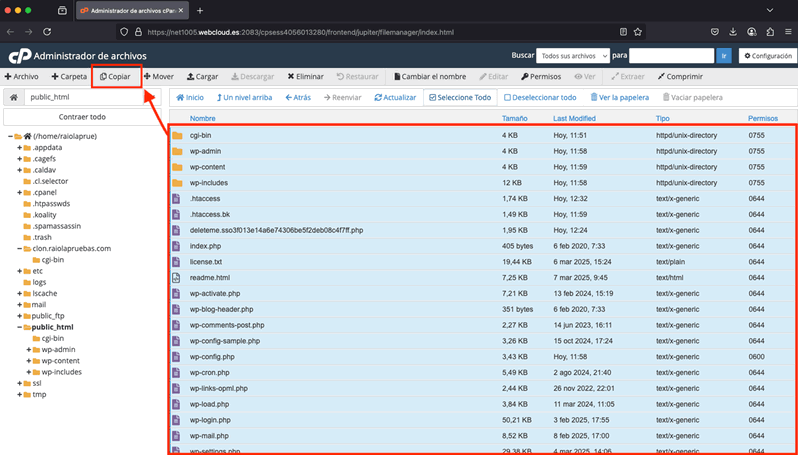The height and width of the screenshot is (455, 798).
Task: Close the Administrador de archivos tab
Action: pyautogui.click(x=181, y=10)
